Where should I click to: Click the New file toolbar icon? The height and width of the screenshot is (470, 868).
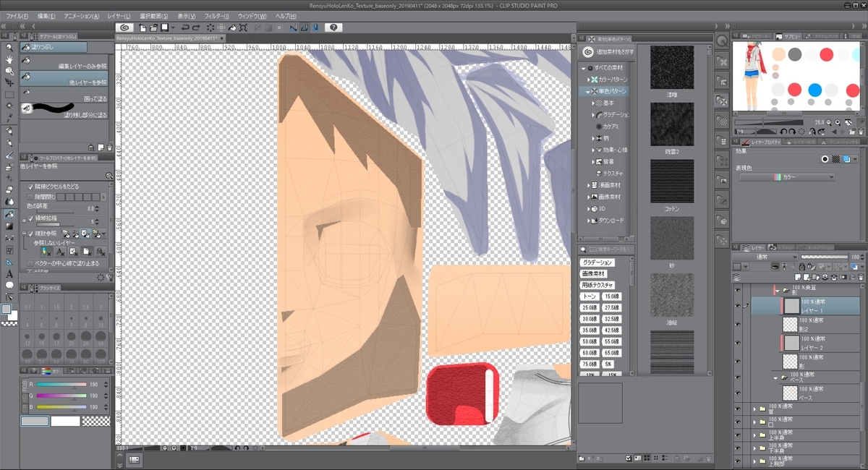(x=143, y=27)
